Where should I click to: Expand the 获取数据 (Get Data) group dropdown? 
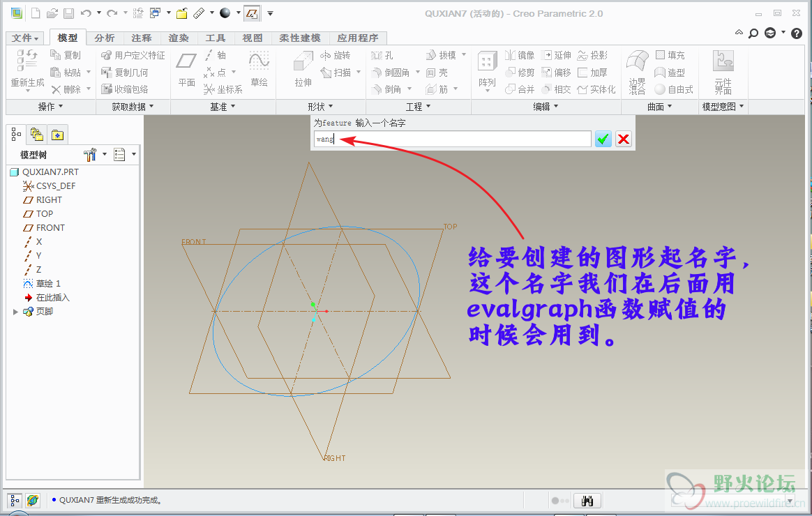[133, 107]
